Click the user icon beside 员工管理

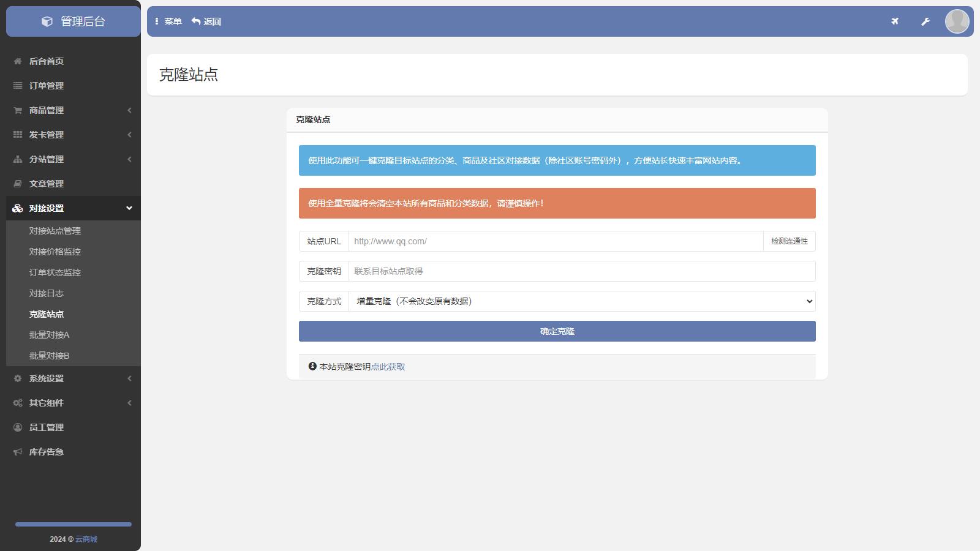tap(18, 427)
